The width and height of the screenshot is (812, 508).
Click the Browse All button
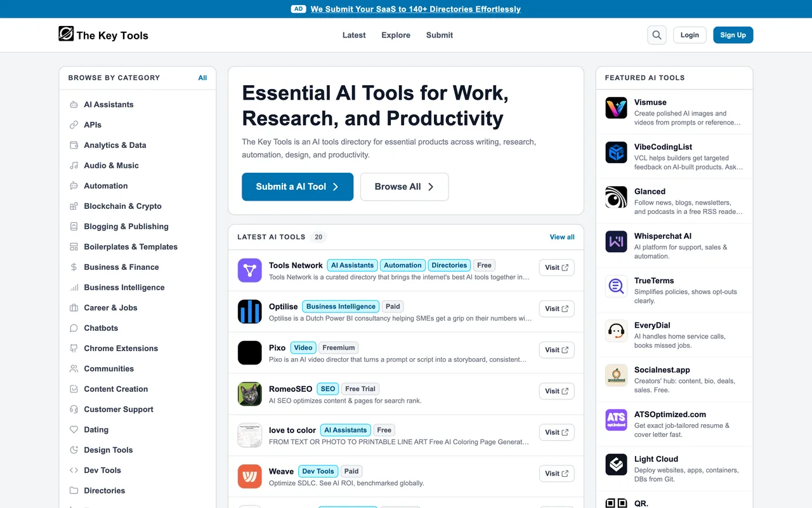tap(405, 187)
